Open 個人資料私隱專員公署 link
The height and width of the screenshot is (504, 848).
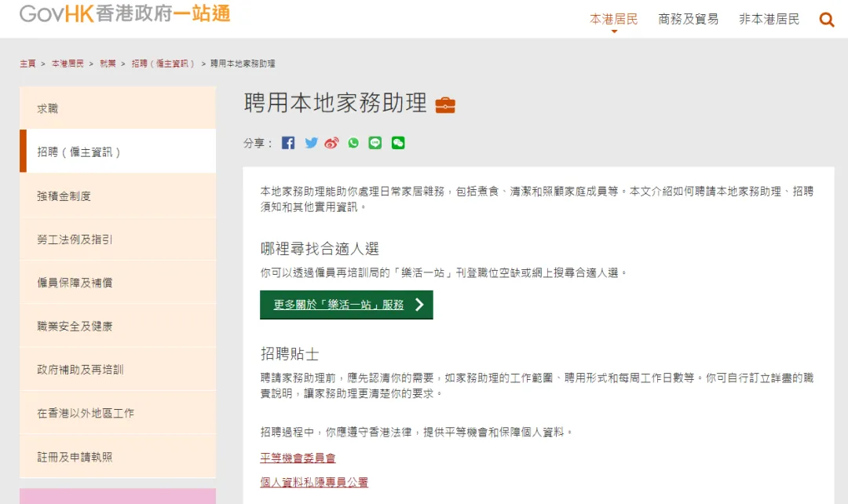point(314,482)
